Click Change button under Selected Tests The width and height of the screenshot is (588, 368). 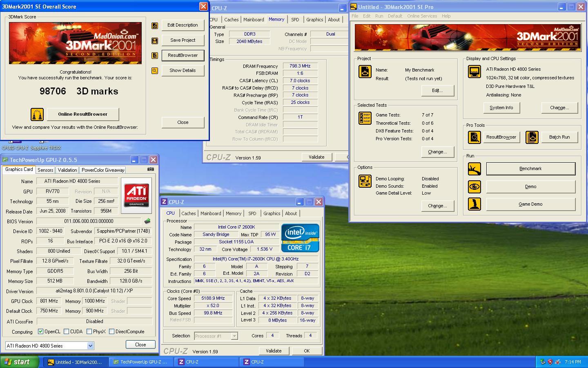[x=437, y=152]
